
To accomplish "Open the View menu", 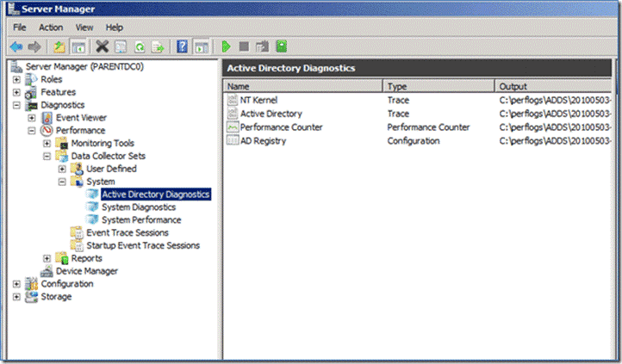I will point(84,28).
